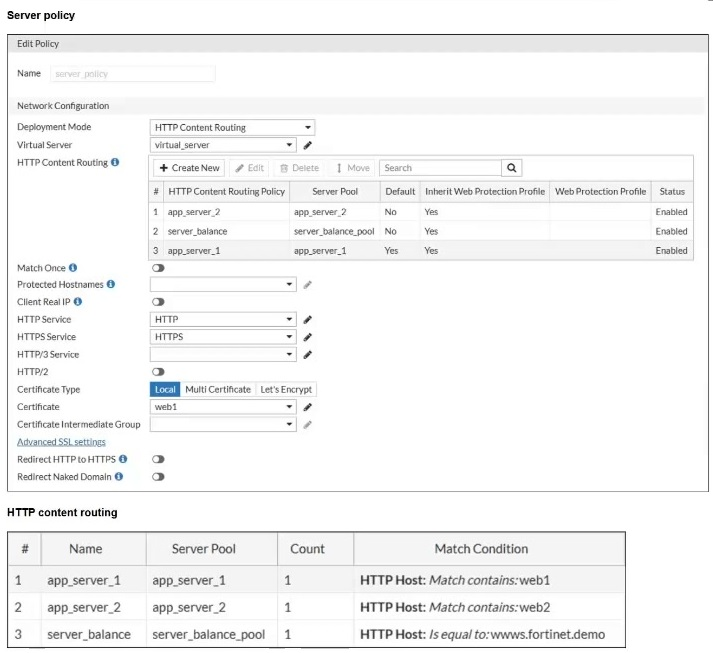Click the Redirect Naked Domain info icon
Screen dimensions: 713x653
[x=119, y=476]
